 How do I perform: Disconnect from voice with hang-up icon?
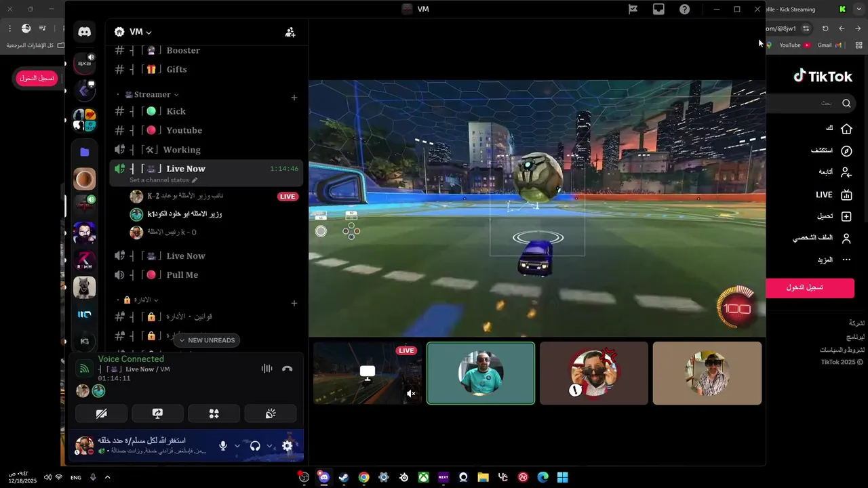click(x=288, y=369)
